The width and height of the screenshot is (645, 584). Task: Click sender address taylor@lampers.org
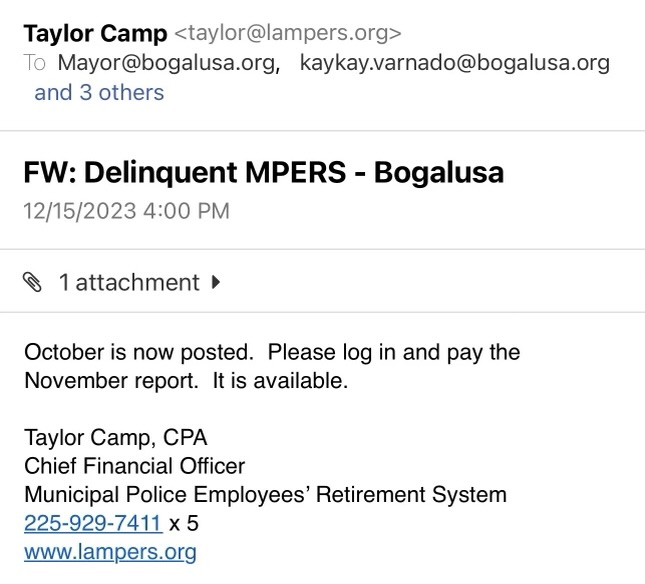[288, 33]
